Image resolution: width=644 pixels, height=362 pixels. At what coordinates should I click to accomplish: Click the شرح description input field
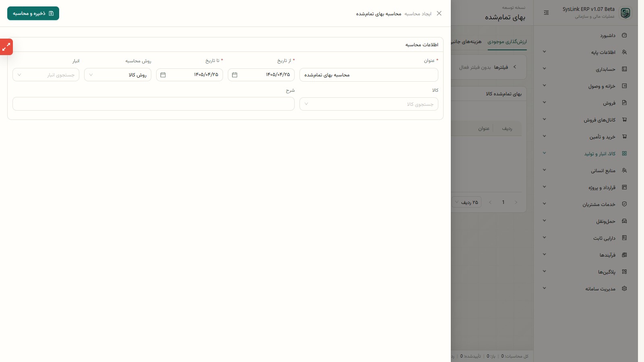pos(153,104)
